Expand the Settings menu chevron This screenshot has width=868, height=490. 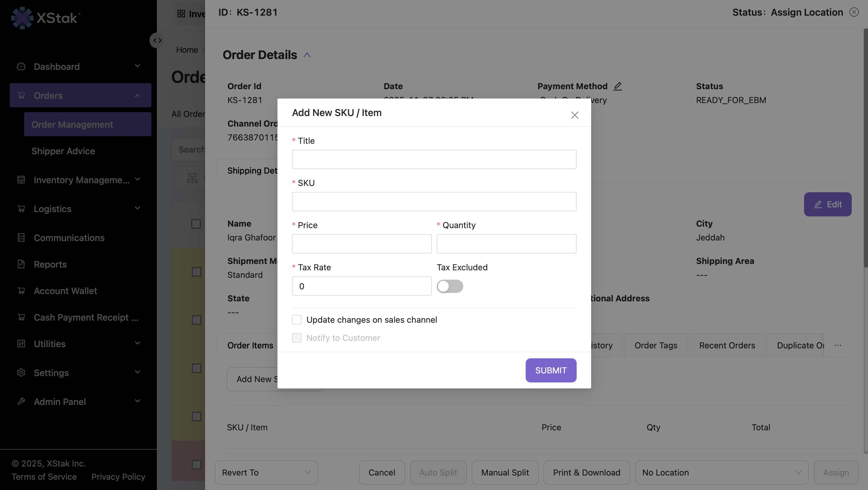pos(138,372)
